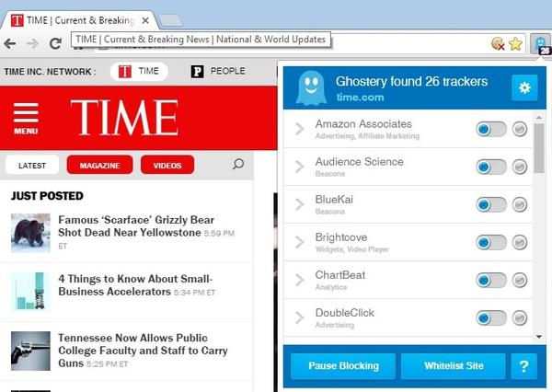Click the JUST POSTED section heading
This screenshot has width=552, height=392.
(47, 196)
